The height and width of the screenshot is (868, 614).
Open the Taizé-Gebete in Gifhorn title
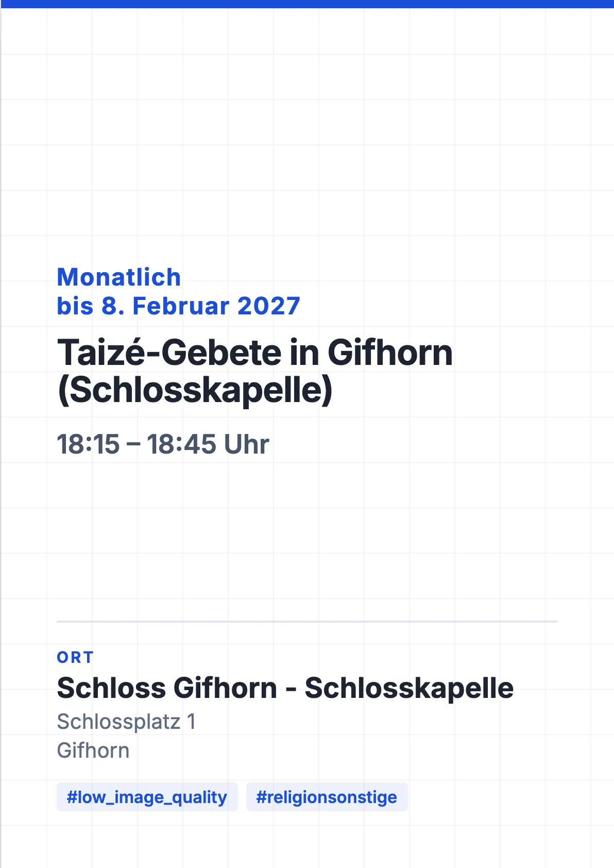(x=255, y=353)
